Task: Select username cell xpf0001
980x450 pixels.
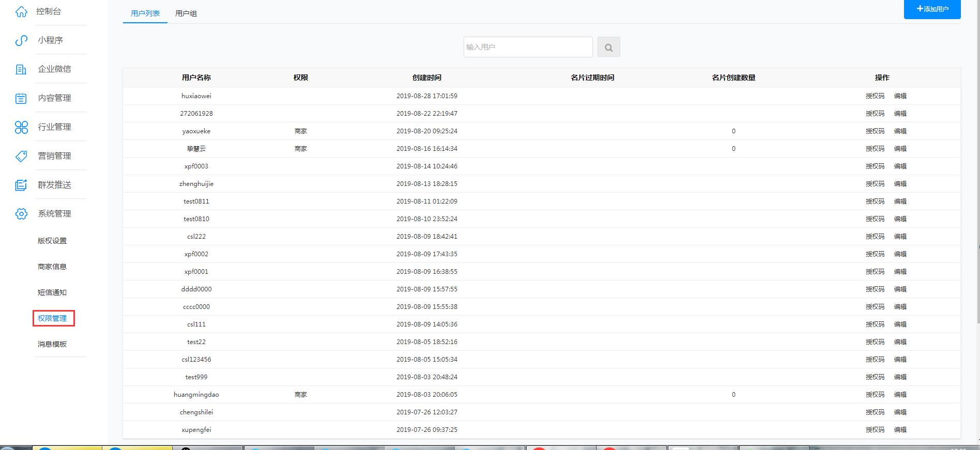Action: pyautogui.click(x=196, y=272)
